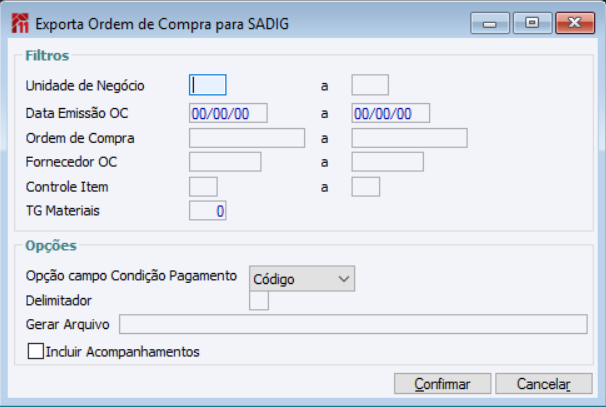Select the starting Data Emissão OC field
Image resolution: width=606 pixels, height=407 pixels.
[x=228, y=112]
